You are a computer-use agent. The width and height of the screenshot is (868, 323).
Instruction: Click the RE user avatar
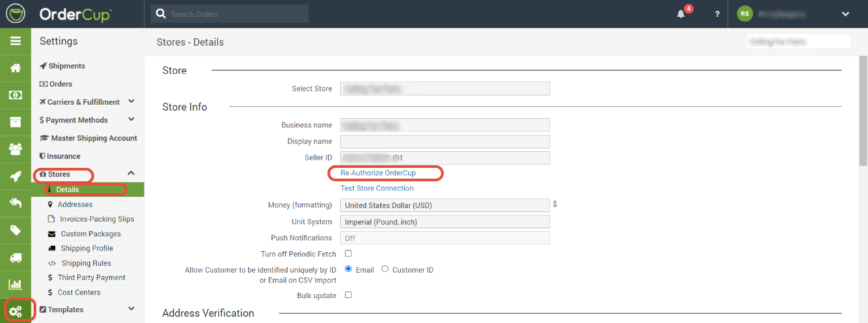pyautogui.click(x=744, y=13)
